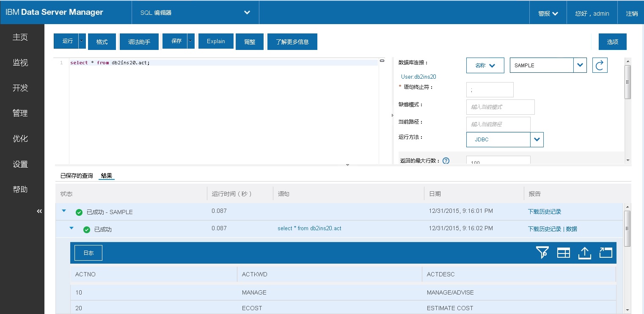Click 下载历史记录 link for SAMPLE row
The height and width of the screenshot is (314, 644).
545,211
